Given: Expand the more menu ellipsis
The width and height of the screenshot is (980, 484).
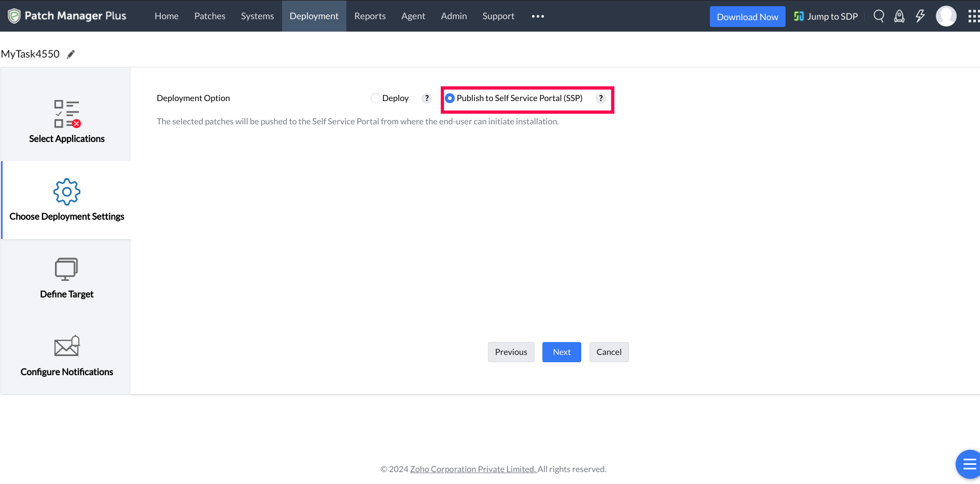Looking at the screenshot, I should tap(538, 17).
